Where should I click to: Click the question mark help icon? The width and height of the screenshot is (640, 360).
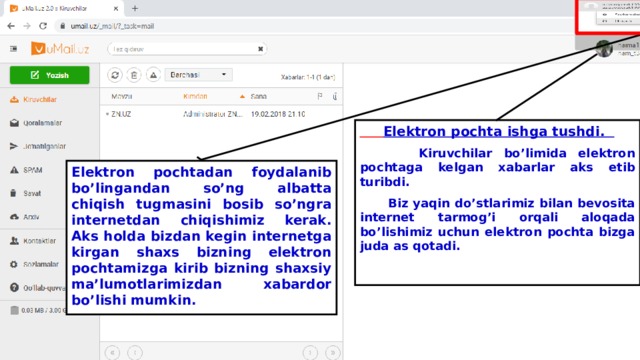tap(14, 288)
